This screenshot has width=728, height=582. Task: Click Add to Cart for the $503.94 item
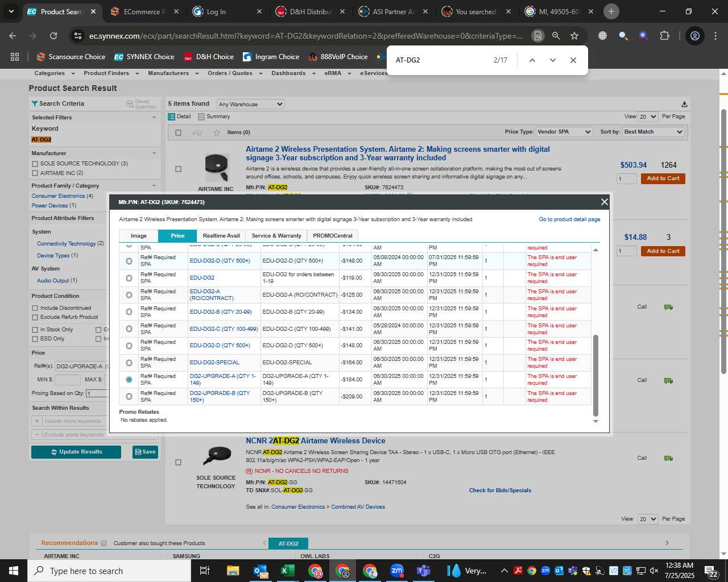click(x=663, y=178)
